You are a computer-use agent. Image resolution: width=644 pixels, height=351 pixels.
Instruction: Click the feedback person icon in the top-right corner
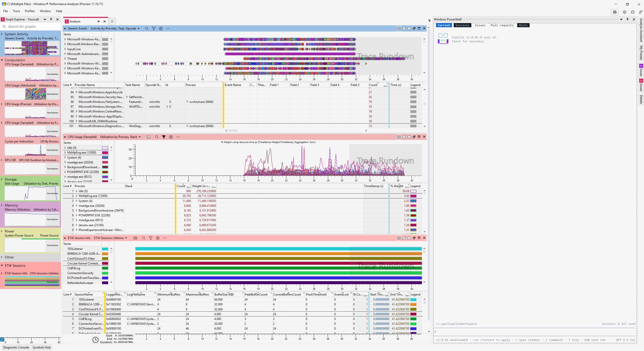click(x=640, y=12)
